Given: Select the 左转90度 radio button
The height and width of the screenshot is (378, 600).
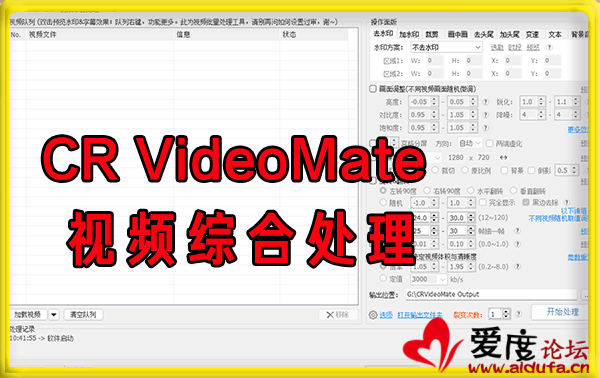Looking at the screenshot, I should (383, 190).
